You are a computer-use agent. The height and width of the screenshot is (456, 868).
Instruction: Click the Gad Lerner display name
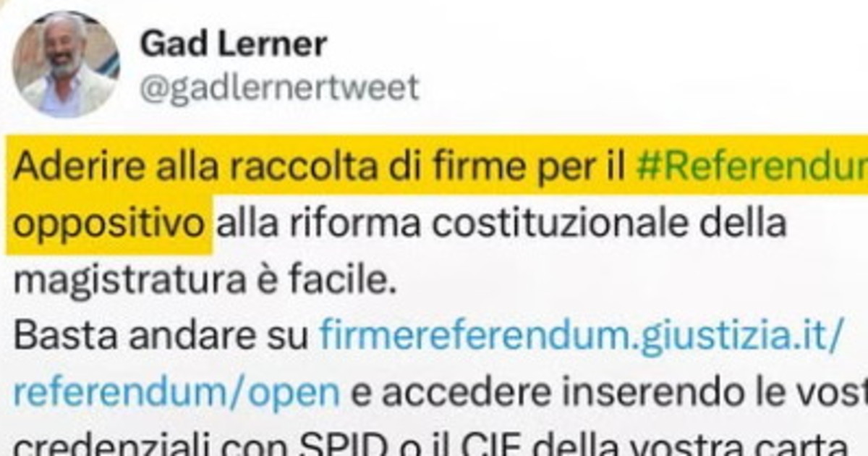233,45
